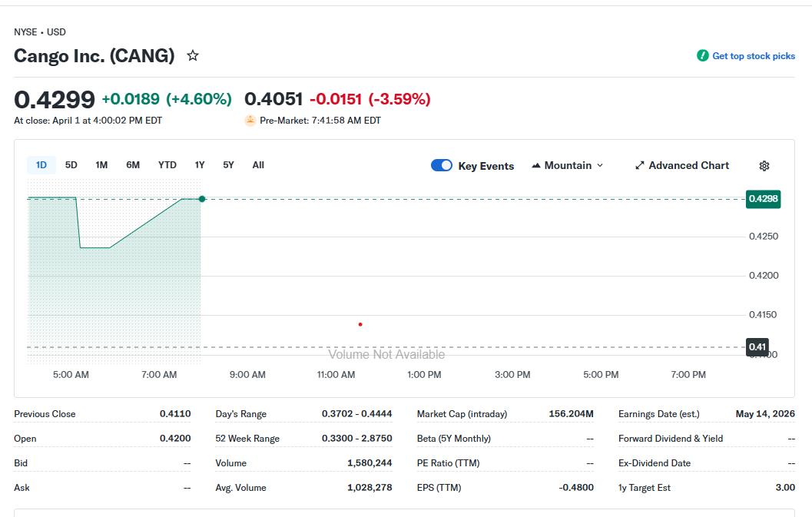The width and height of the screenshot is (812, 517).
Task: Click the Pre-Market sun icon
Action: (250, 120)
